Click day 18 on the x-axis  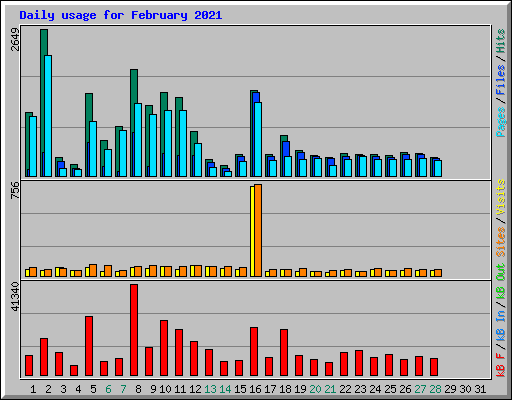285,389
